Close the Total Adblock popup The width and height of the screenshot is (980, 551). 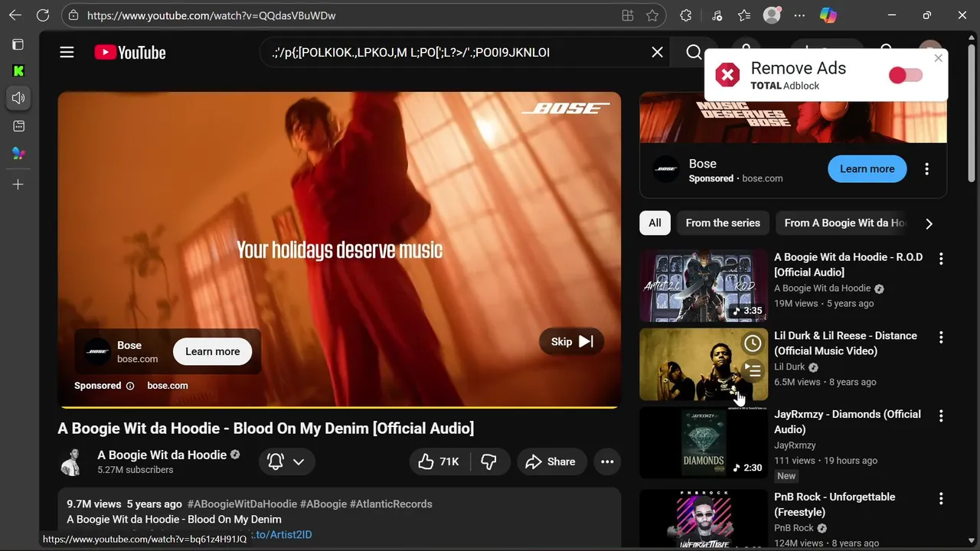tap(939, 58)
